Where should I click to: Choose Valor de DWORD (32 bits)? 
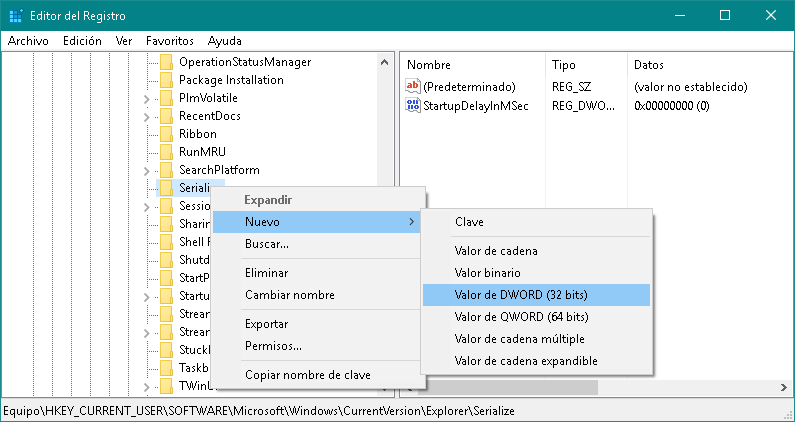coord(521,295)
